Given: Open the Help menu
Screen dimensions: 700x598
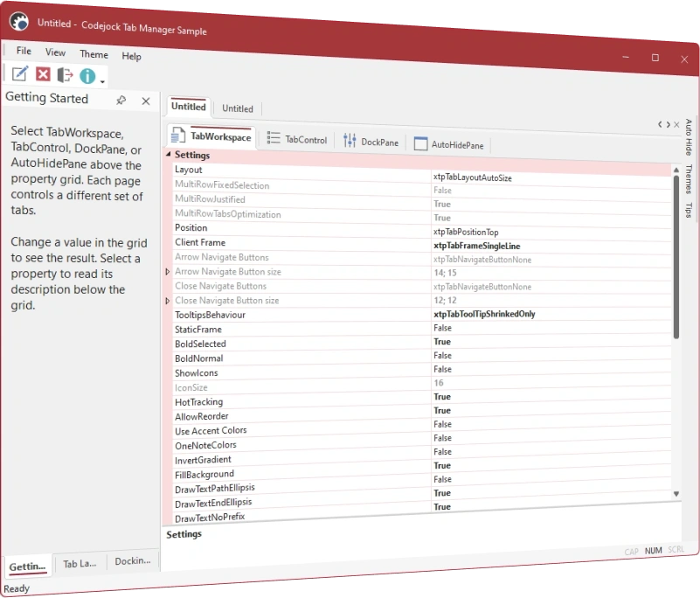Looking at the screenshot, I should [x=131, y=56].
